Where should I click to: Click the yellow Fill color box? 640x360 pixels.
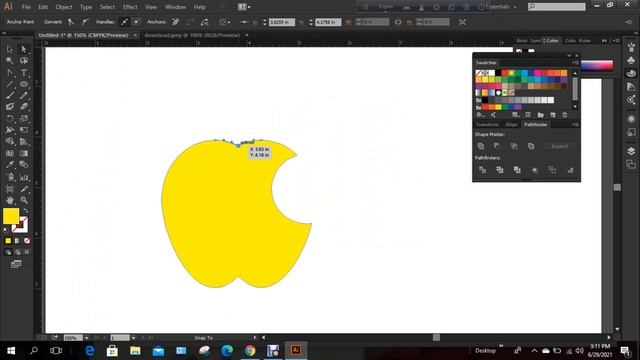click(11, 216)
